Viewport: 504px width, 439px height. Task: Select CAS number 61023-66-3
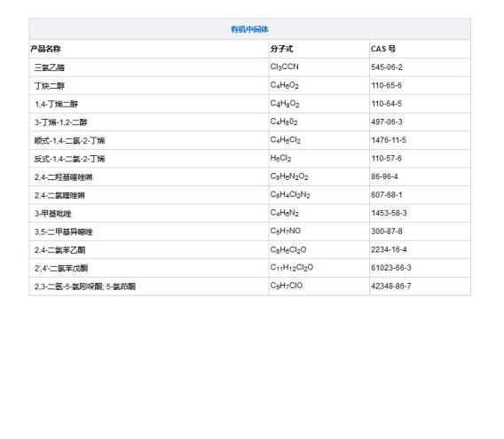point(391,268)
